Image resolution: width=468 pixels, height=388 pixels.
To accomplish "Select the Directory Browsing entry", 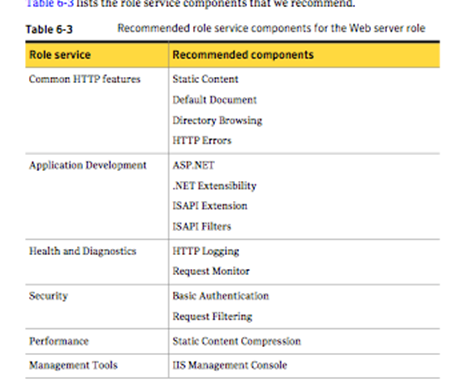I will [217, 120].
